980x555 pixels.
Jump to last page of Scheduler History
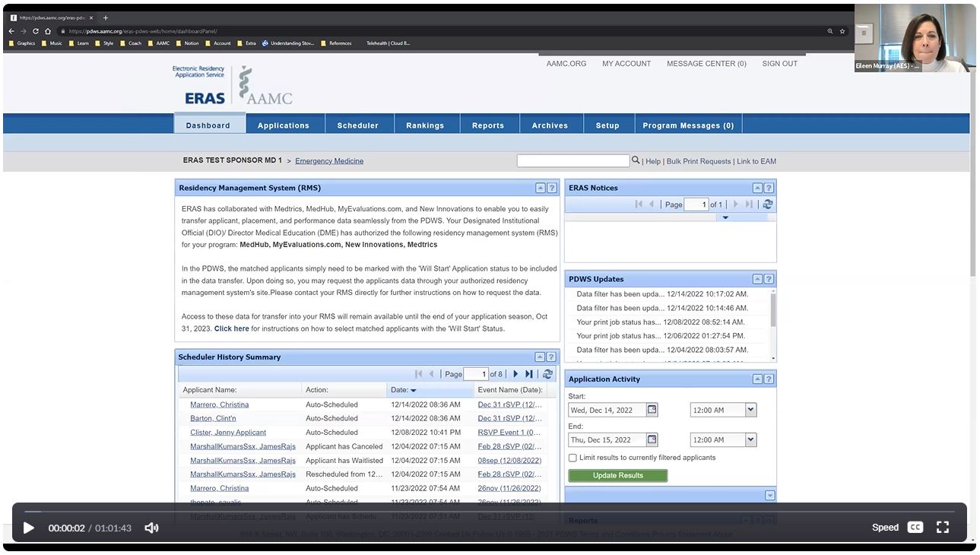click(529, 374)
